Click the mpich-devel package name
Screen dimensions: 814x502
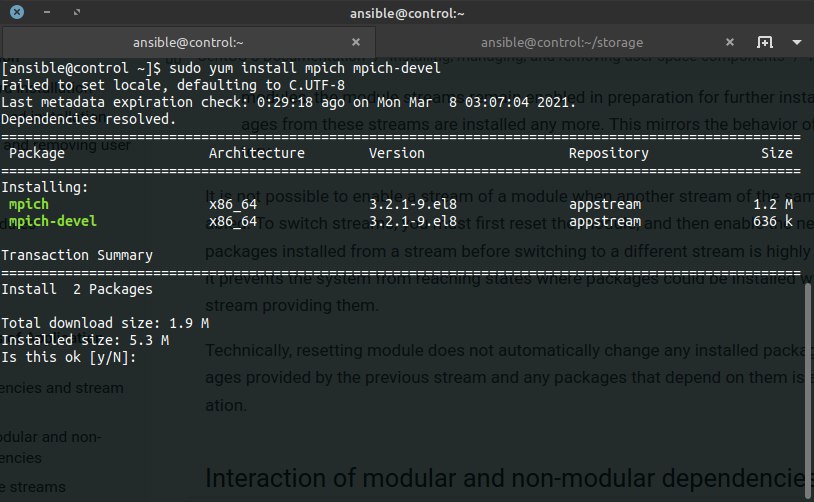coord(52,221)
